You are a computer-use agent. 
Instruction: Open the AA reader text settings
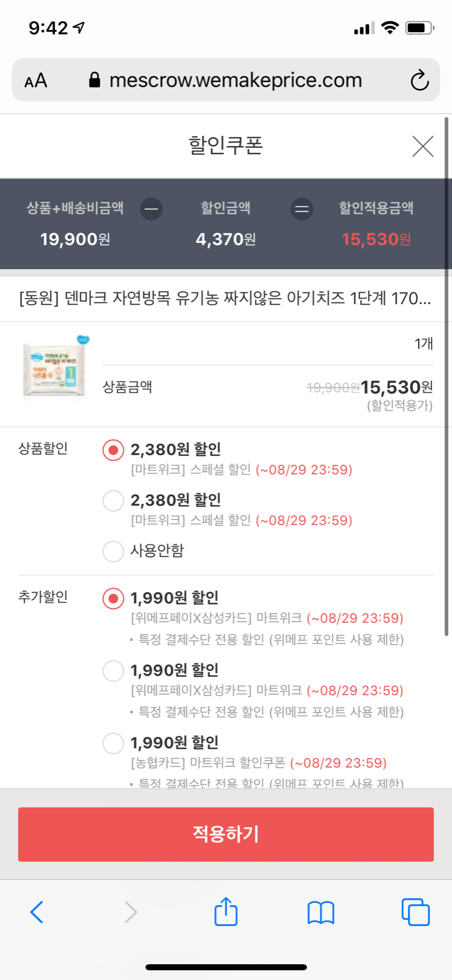click(36, 80)
